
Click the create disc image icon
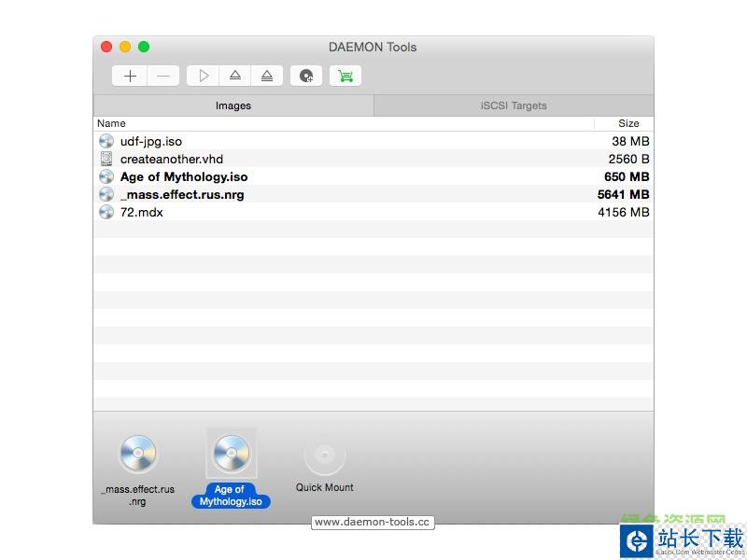coord(306,76)
